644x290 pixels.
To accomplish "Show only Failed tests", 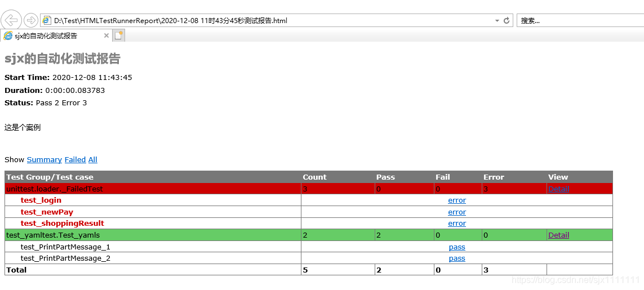I will [x=75, y=160].
